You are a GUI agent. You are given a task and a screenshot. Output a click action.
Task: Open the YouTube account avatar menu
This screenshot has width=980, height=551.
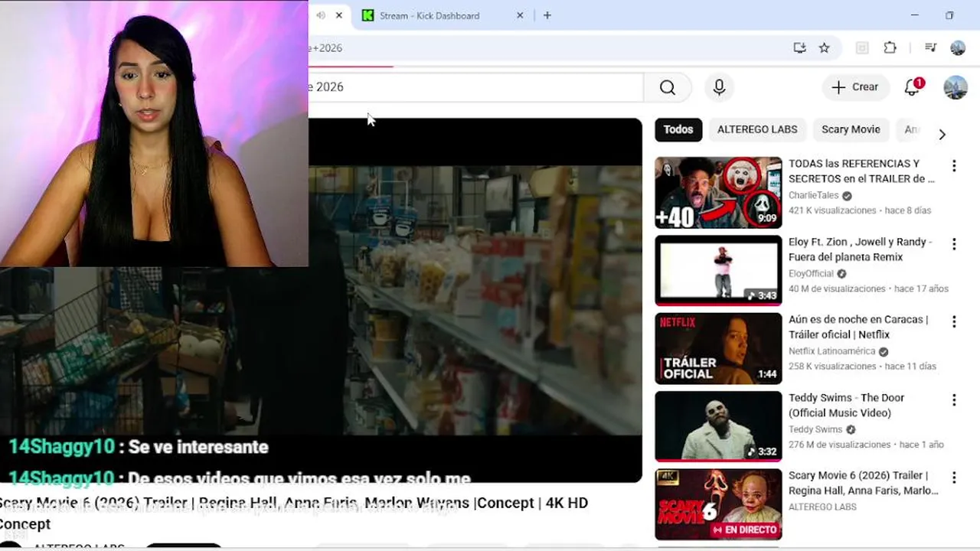click(955, 87)
